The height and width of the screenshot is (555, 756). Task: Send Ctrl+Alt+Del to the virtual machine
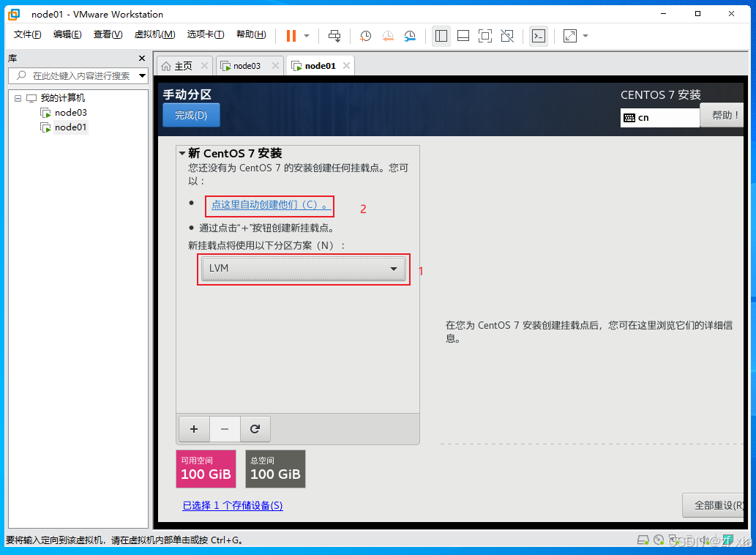tap(334, 36)
